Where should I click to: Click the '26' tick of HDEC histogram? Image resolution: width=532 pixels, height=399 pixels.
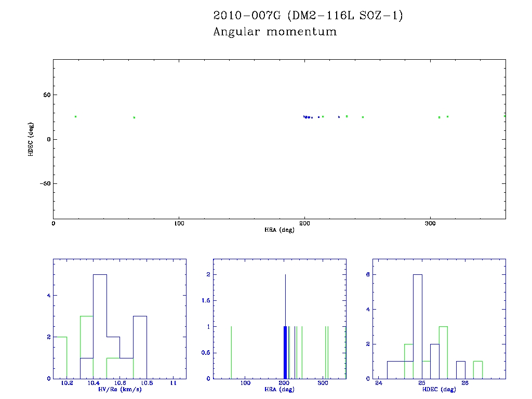465,383
